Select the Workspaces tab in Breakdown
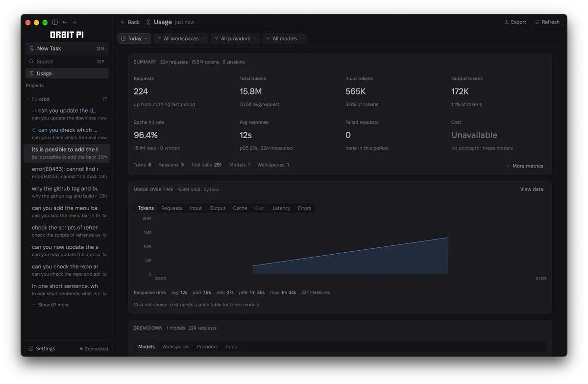The width and height of the screenshot is (588, 384). (x=176, y=347)
